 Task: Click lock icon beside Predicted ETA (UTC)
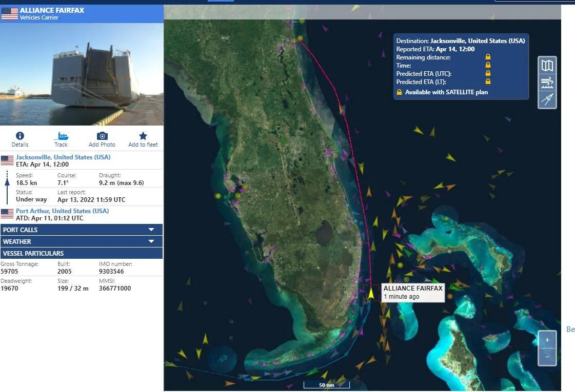click(488, 73)
